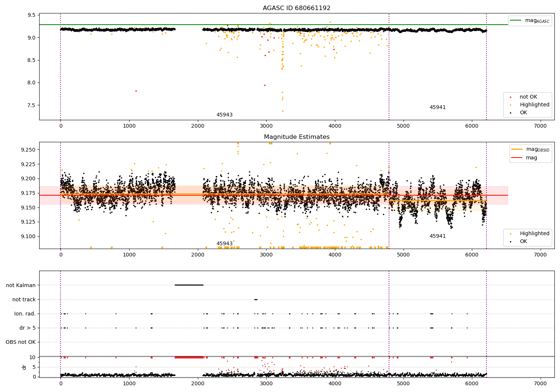The width and height of the screenshot is (560, 392).
Task: Click the '7.5' y-axis tick label
Action: [32, 105]
